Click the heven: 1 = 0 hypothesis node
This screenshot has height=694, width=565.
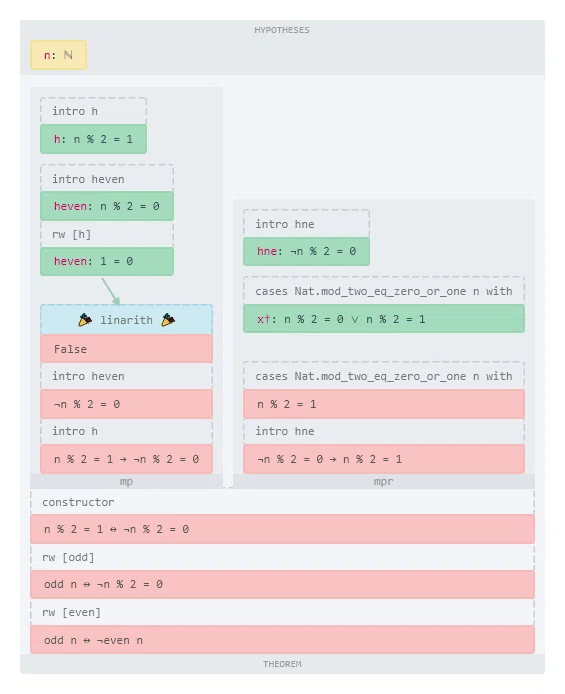click(107, 261)
